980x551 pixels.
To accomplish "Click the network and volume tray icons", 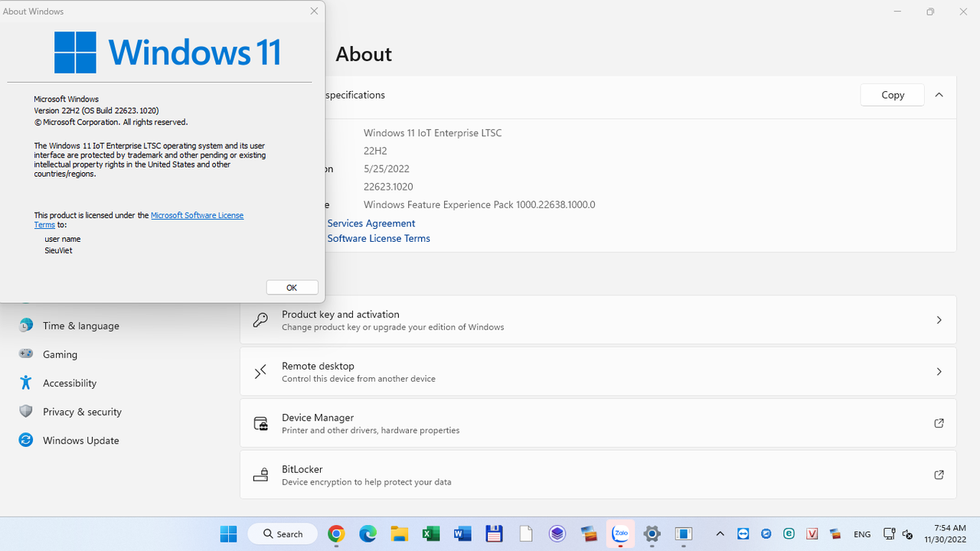I will coord(898,534).
